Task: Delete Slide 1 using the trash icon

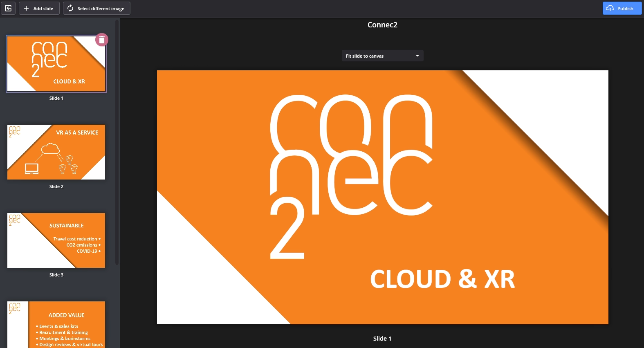Action: [102, 40]
